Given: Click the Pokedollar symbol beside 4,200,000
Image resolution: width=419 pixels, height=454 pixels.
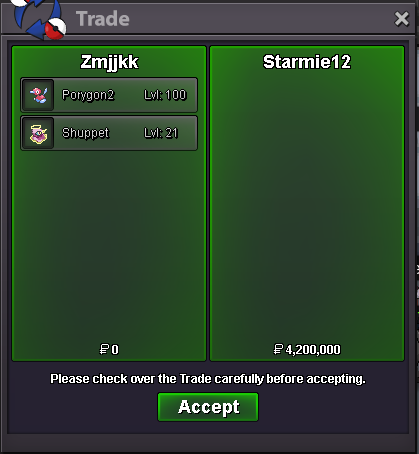Looking at the screenshot, I should (278, 349).
